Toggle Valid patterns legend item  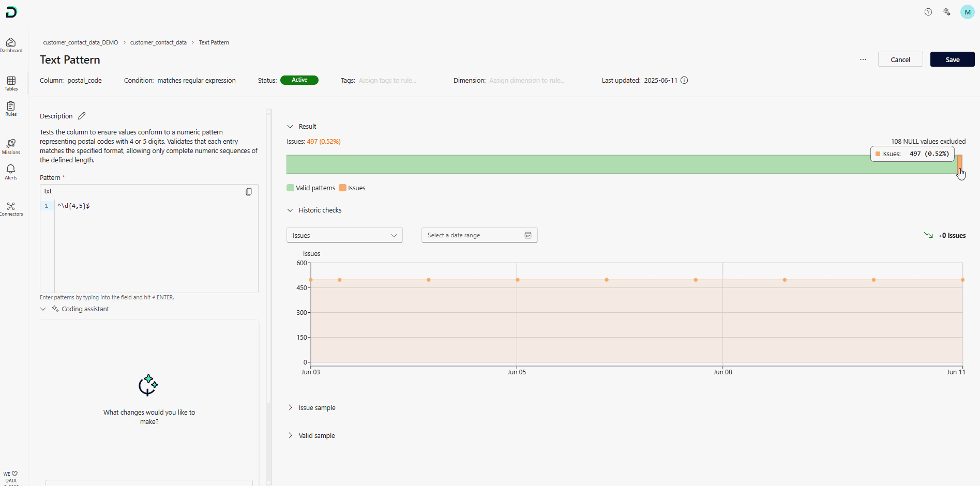pyautogui.click(x=311, y=188)
